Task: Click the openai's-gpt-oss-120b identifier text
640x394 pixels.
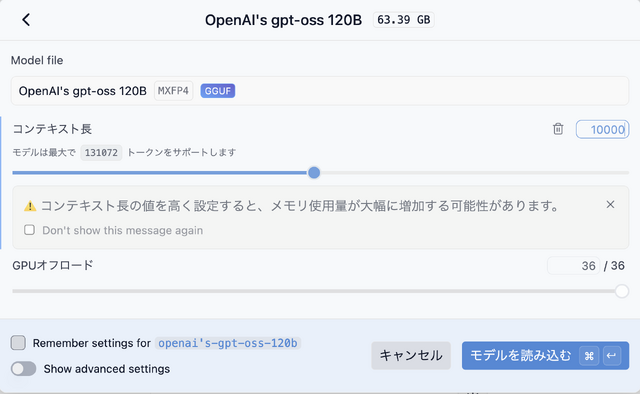Action: 228,343
